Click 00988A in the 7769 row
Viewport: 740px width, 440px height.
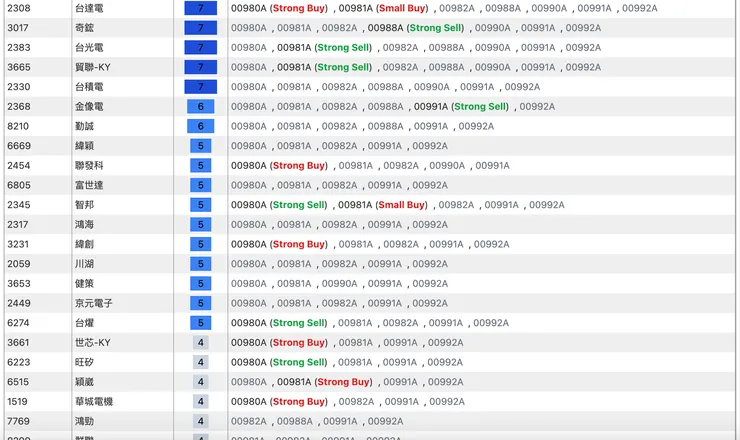294,421
